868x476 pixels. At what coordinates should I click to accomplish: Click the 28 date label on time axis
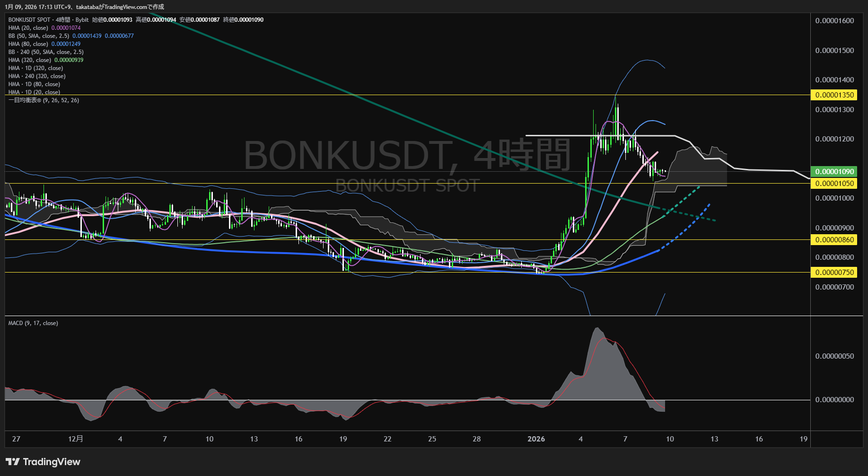point(477,439)
